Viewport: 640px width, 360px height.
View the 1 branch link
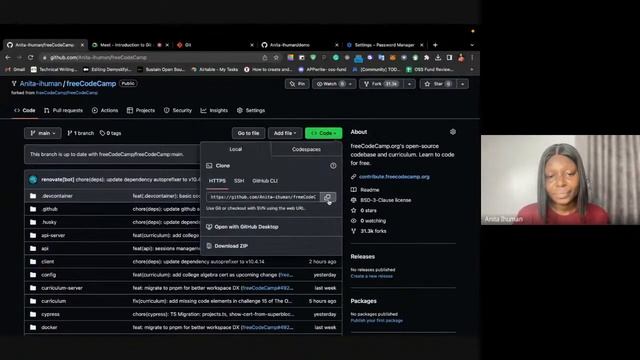click(80, 133)
